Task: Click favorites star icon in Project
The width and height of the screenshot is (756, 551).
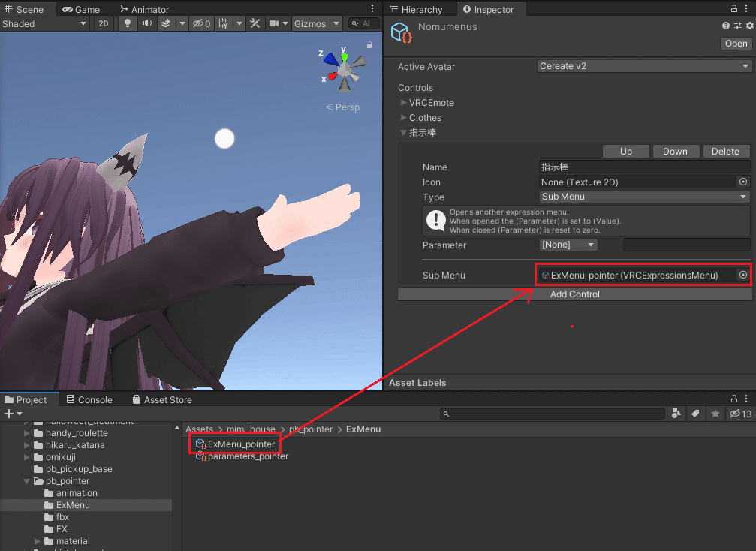Action: pyautogui.click(x=715, y=413)
